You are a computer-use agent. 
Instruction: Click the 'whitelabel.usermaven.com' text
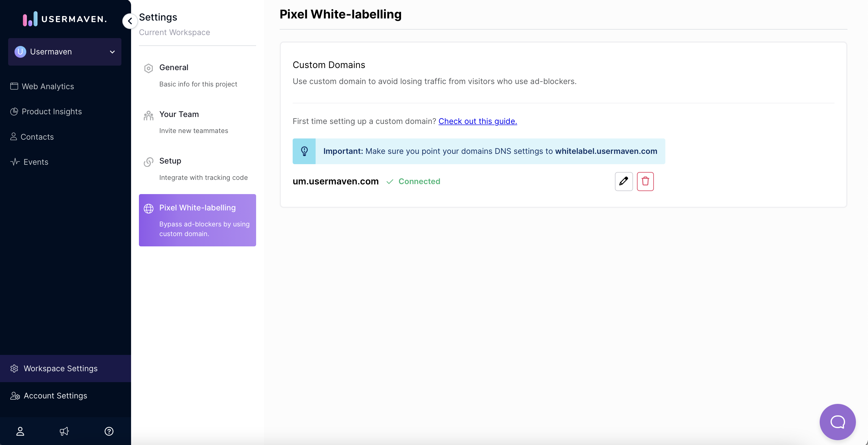pos(606,151)
